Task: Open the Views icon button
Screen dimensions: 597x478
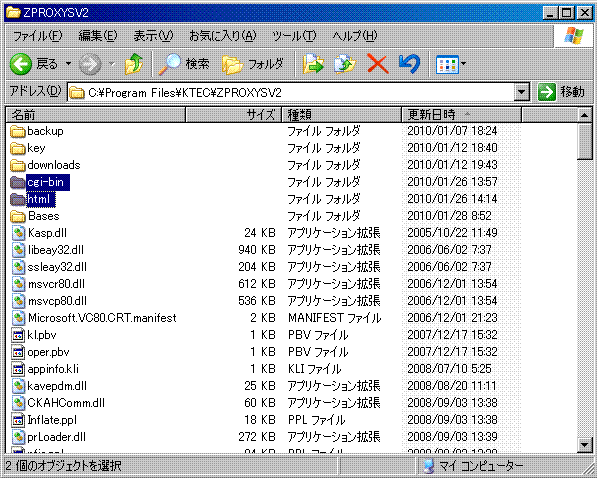Action: pos(447,64)
